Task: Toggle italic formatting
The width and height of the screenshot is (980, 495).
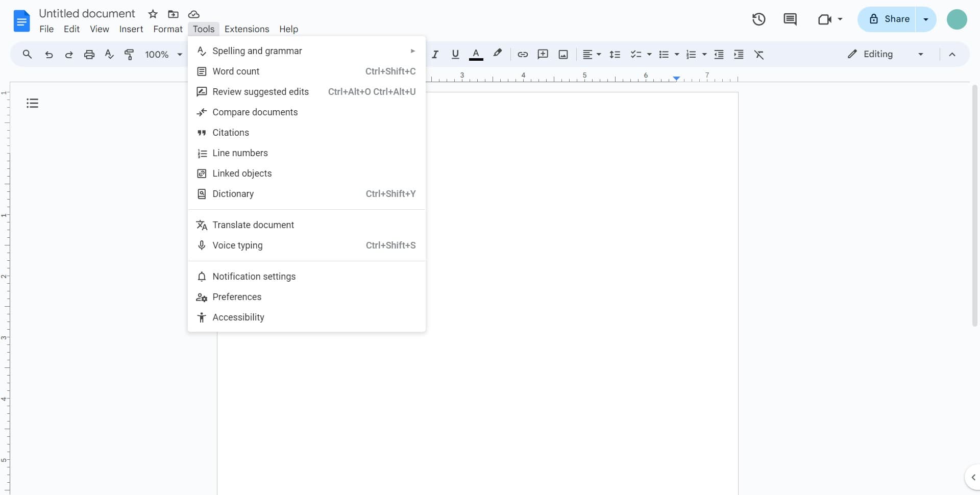Action: pyautogui.click(x=435, y=54)
